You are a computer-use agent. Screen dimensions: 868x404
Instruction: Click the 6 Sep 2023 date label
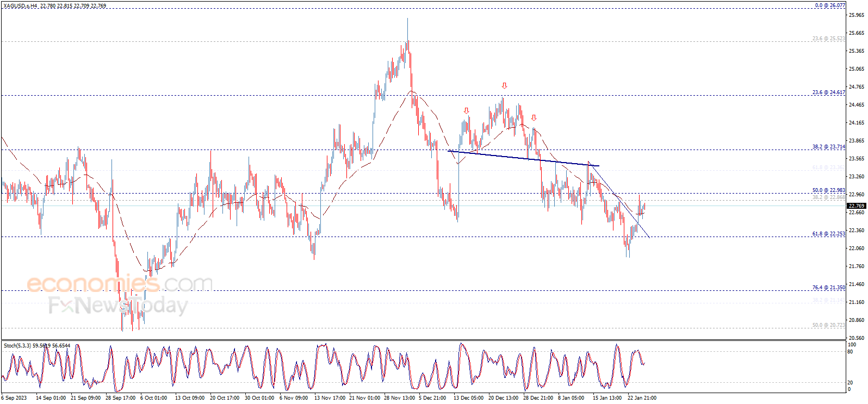point(14,398)
